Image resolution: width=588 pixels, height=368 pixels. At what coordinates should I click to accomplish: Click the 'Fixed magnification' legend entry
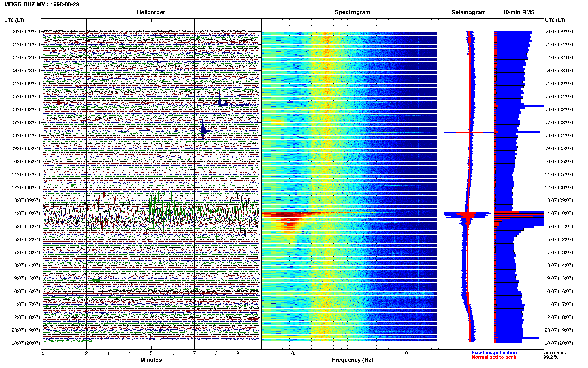pyautogui.click(x=494, y=352)
